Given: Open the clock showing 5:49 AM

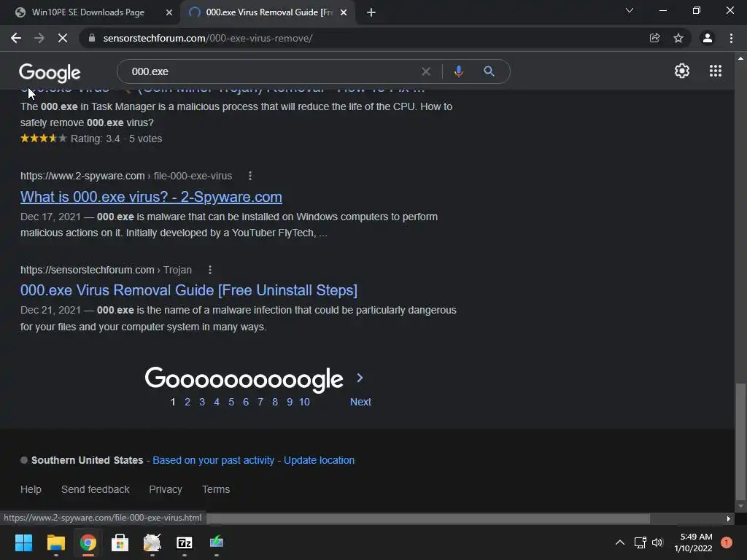Looking at the screenshot, I should coord(693,542).
